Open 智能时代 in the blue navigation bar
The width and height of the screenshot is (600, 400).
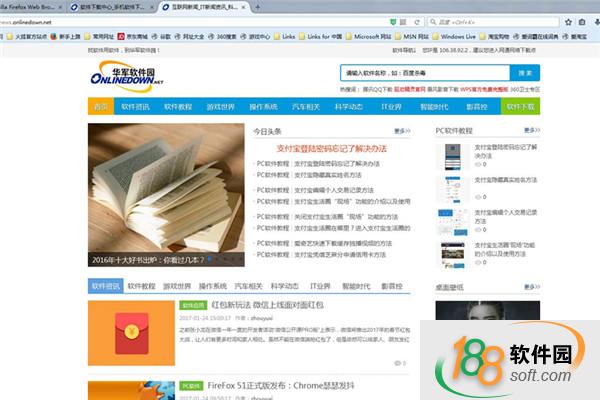(x=434, y=106)
